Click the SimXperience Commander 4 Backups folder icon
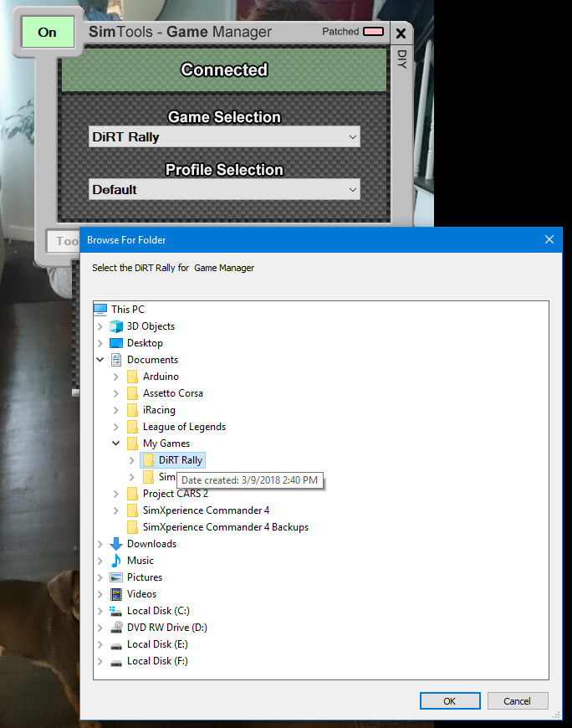 [132, 527]
